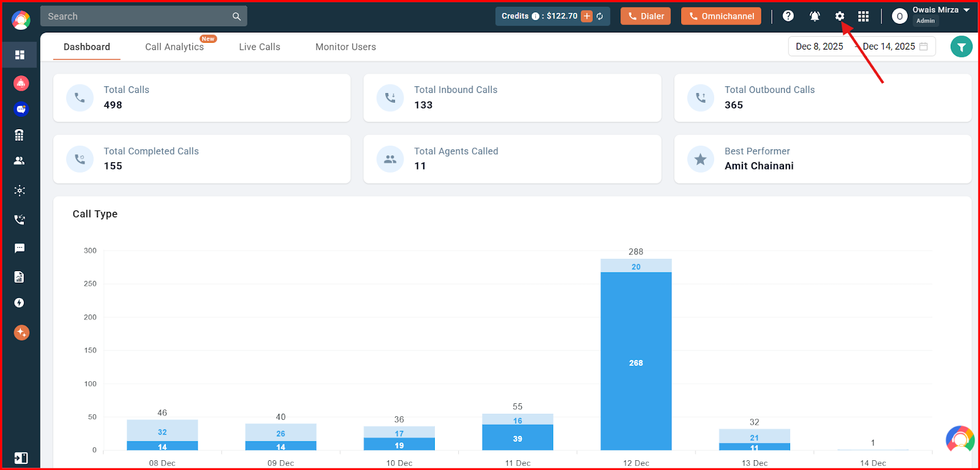Click the 12 Dec light blue segment 20
This screenshot has height=470, width=980.
coord(636,266)
